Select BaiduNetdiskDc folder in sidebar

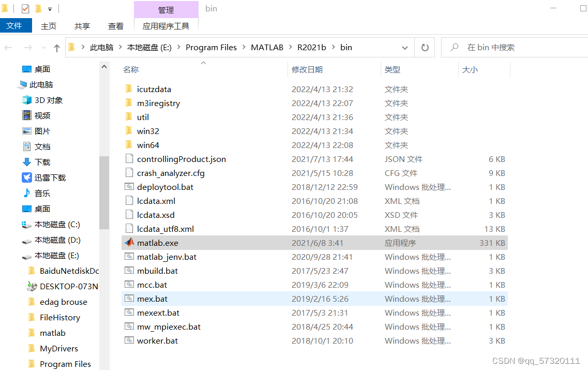[x=69, y=271]
